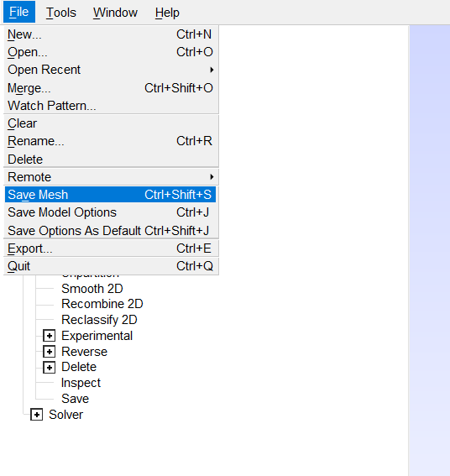
Task: Expand the Delete tree node plus box
Action: point(50,368)
